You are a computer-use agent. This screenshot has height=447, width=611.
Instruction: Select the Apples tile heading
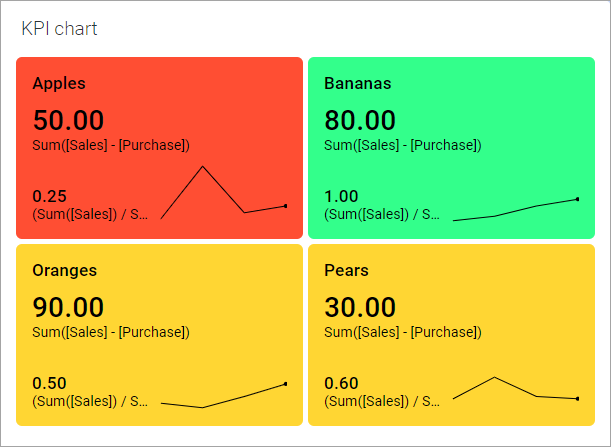[59, 83]
